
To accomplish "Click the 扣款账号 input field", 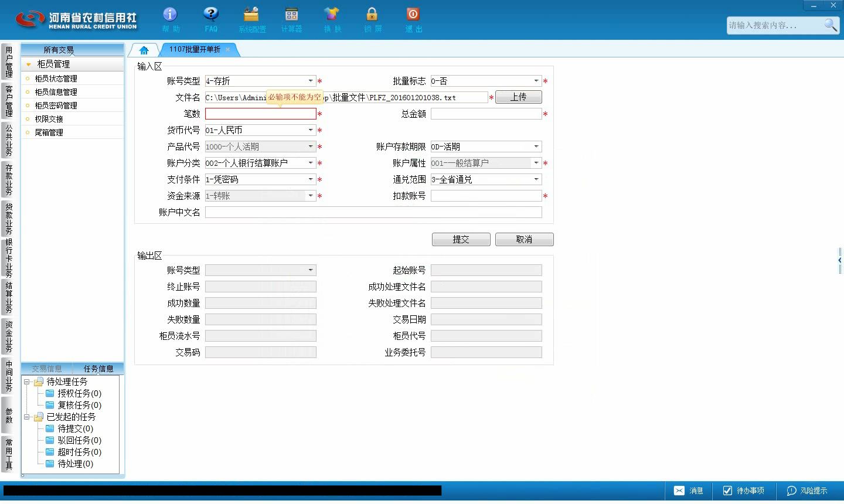I will 486,196.
